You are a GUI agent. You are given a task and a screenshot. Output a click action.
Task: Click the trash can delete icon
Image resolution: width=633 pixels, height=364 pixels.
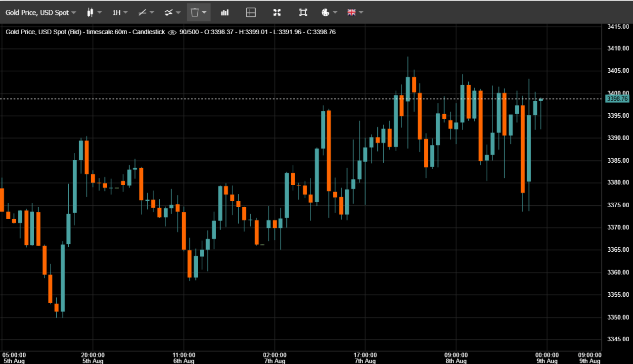194,12
